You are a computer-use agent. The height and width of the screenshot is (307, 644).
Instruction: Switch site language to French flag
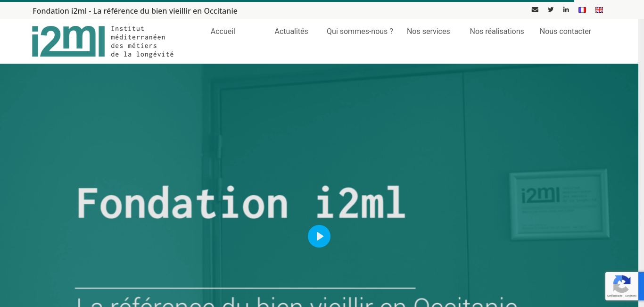coord(582,10)
